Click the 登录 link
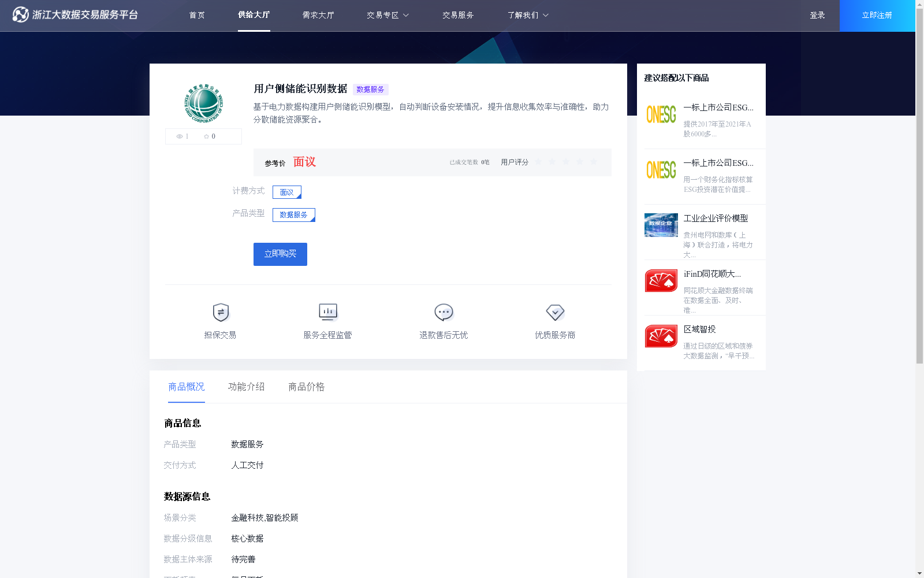The width and height of the screenshot is (924, 578). pos(817,16)
